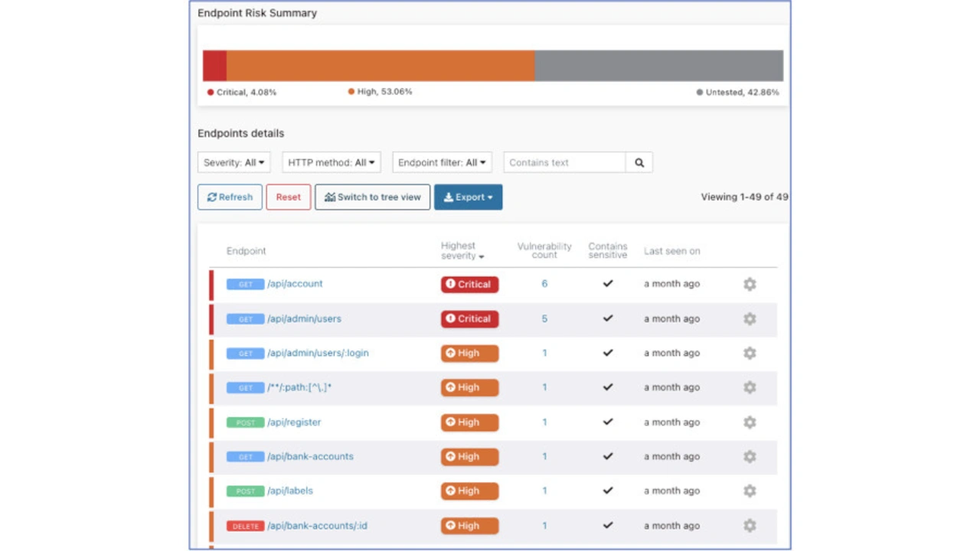This screenshot has width=980, height=551.
Task: Click the orange High segment of risk bar
Action: coord(380,66)
